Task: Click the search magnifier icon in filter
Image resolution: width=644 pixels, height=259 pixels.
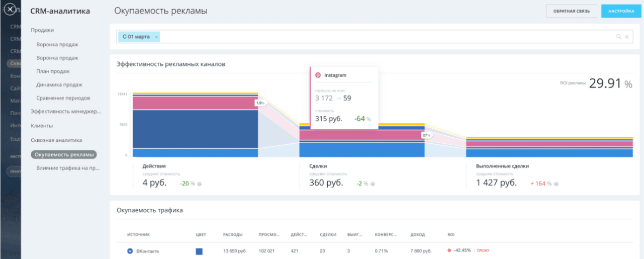Action: (x=618, y=37)
